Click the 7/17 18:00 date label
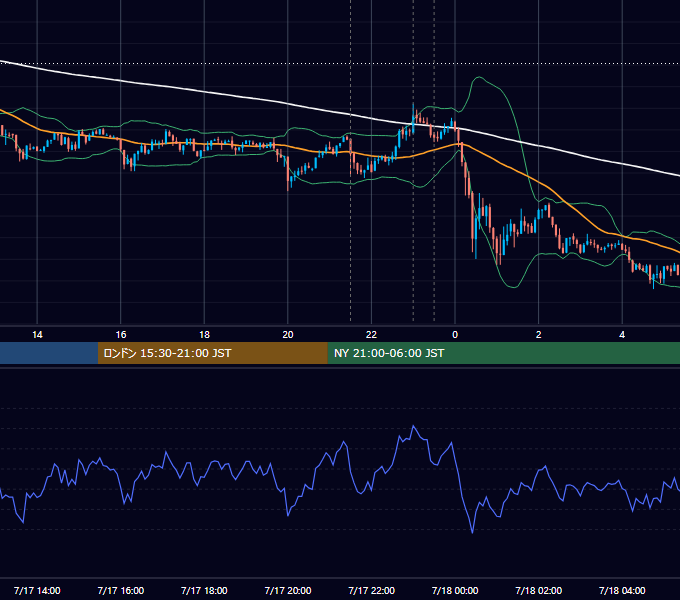 [x=204, y=590]
